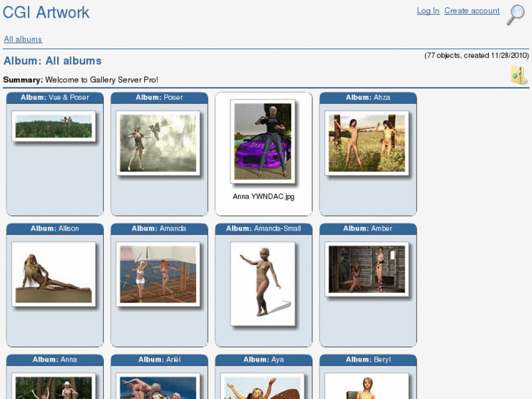Open the Ariël album thumbnail
The width and height of the screenshot is (532, 399).
tap(158, 386)
